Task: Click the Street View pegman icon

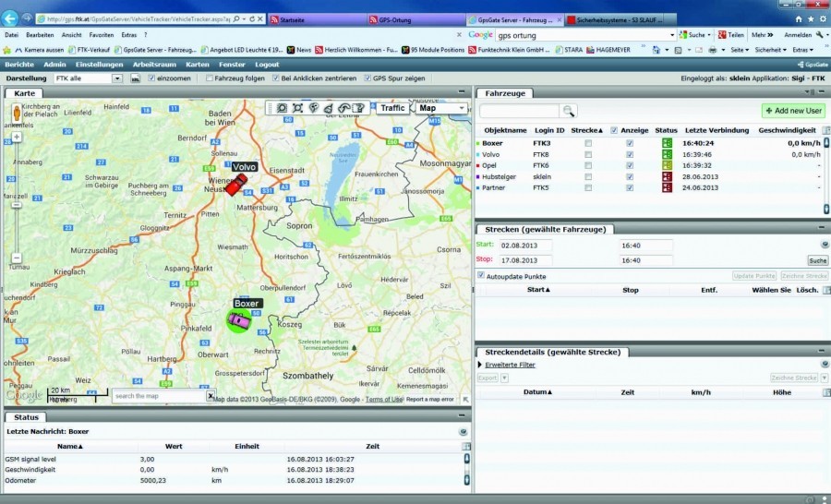Action: tap(16, 114)
